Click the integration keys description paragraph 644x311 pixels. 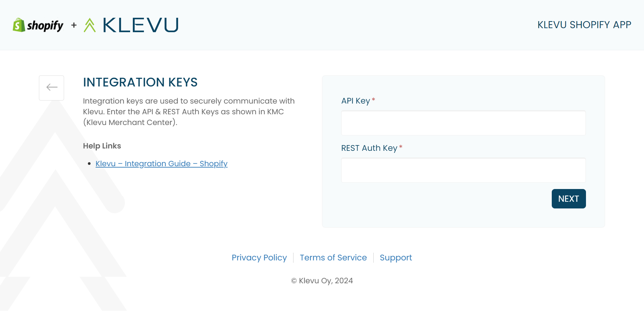click(x=189, y=112)
